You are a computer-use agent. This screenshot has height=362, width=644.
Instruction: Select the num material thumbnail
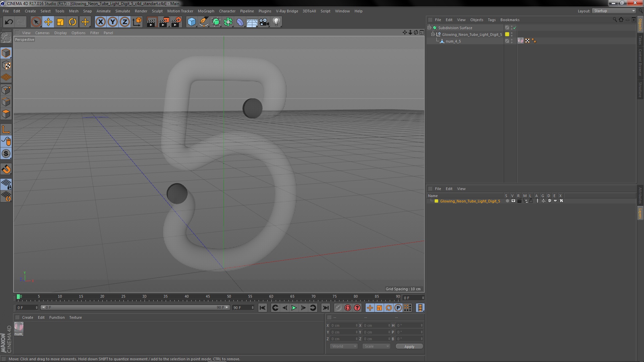tap(19, 326)
